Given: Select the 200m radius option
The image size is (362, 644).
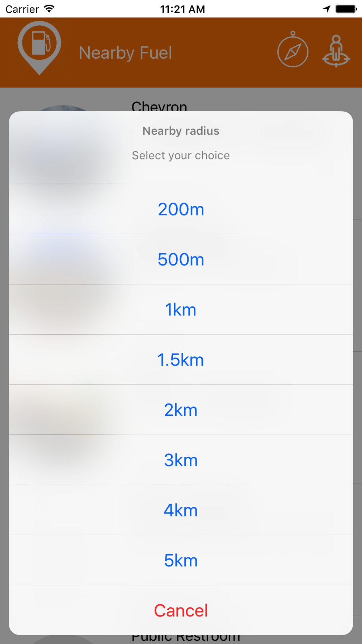Looking at the screenshot, I should tap(181, 209).
